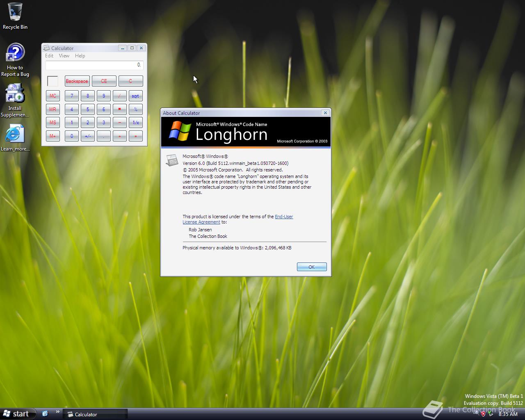
Task: Click the memory indicator box in Calculator
Action: [x=52, y=81]
